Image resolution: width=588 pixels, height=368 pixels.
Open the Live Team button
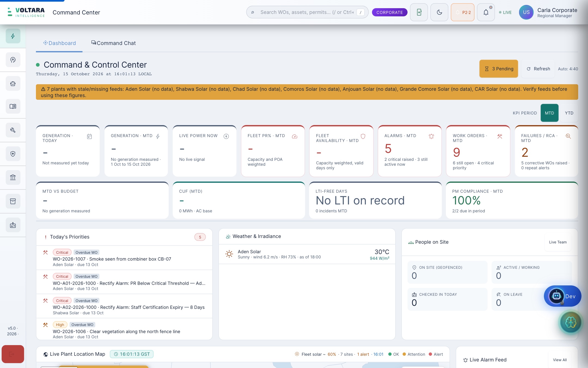[558, 242]
